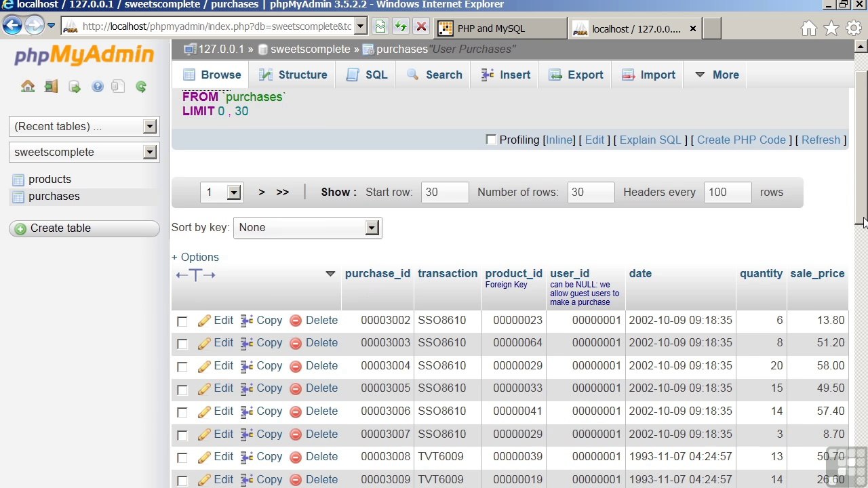868x488 pixels.
Task: Open phpMyAdmin documentation help icon
Action: (98, 86)
